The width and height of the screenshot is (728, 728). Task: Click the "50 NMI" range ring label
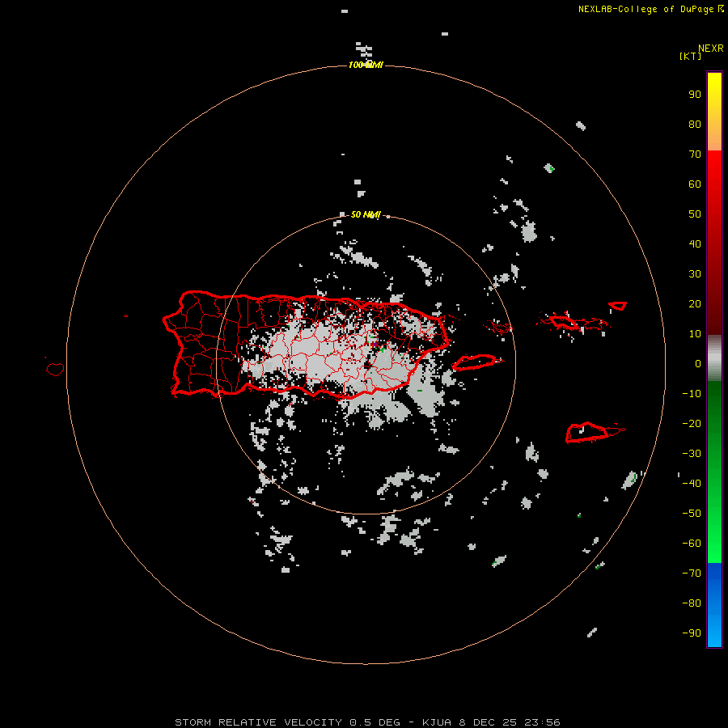coord(366,214)
